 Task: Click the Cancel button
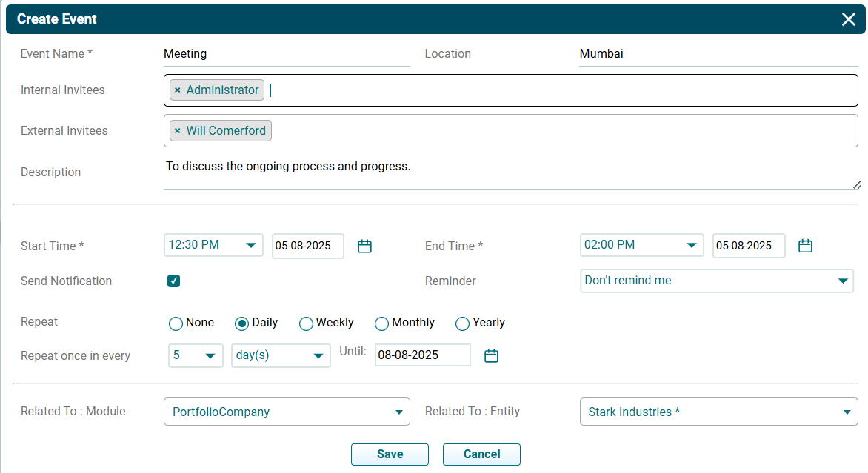(481, 454)
